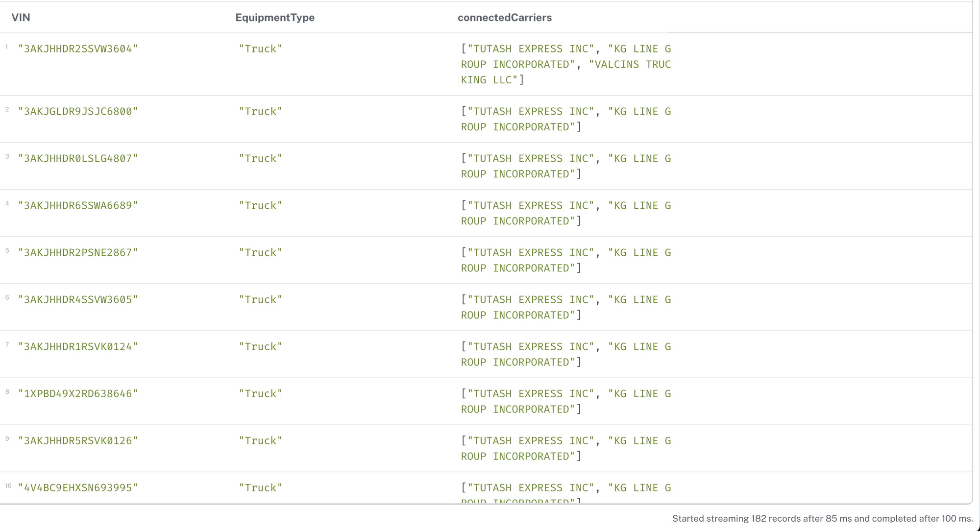Select VIN value 4V4BC9EHXSN693995
The height and width of the screenshot is (531, 980).
(x=78, y=488)
